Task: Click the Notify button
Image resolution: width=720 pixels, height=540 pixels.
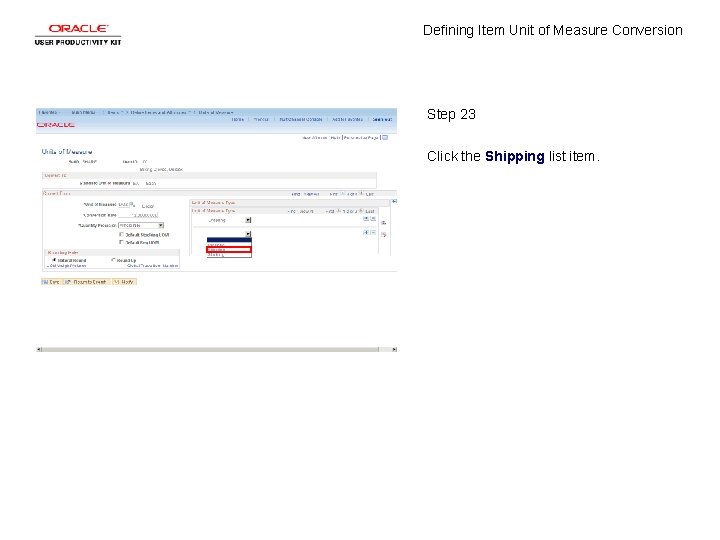Action: 124,282
